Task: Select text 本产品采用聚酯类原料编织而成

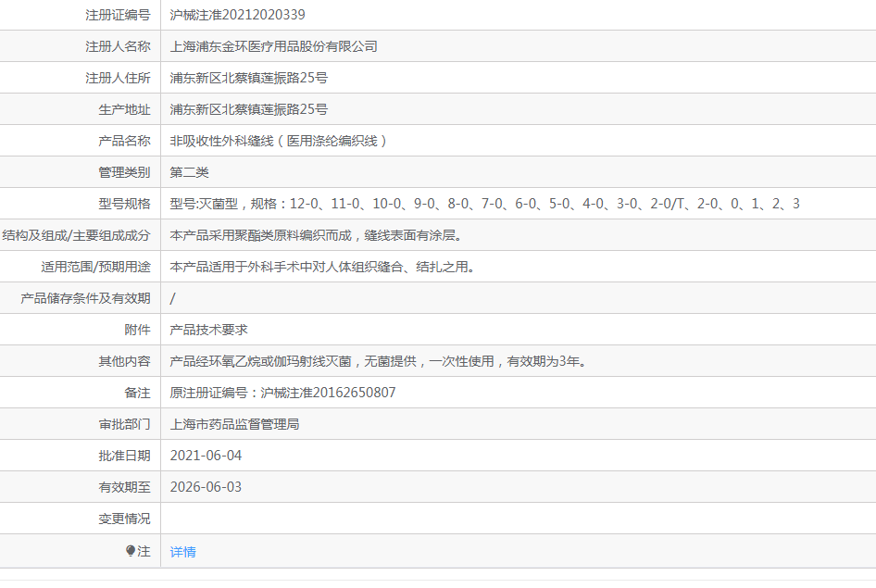Action: tap(261, 235)
